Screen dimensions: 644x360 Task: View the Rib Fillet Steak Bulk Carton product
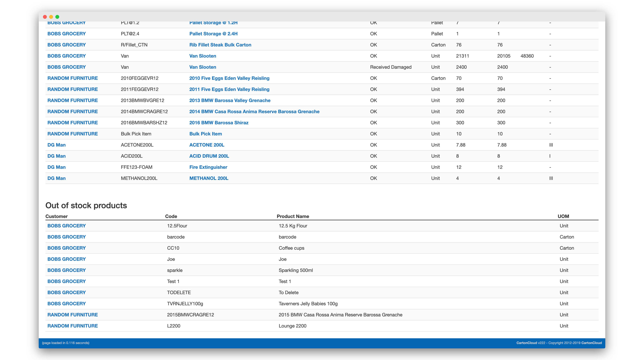coord(220,45)
